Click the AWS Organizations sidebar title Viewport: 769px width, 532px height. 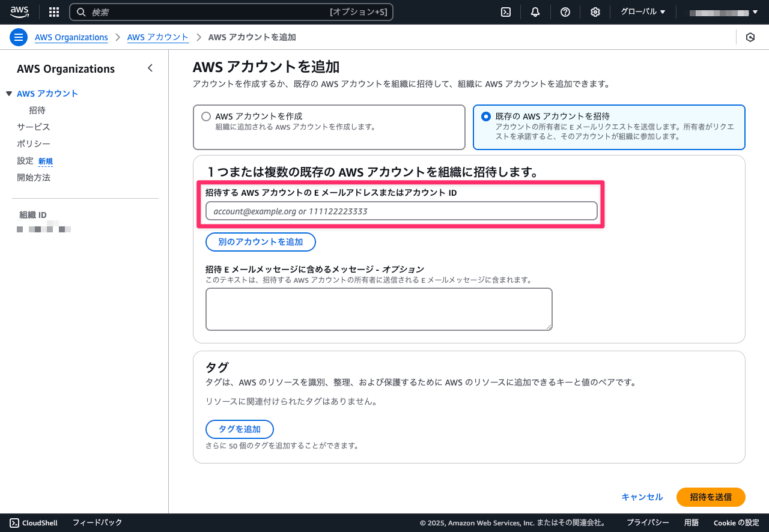(66, 69)
